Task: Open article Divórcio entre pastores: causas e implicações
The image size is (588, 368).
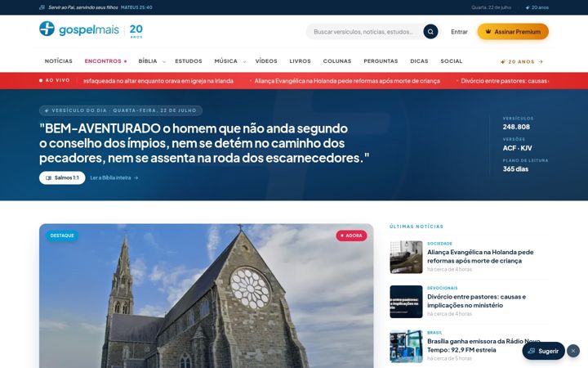Action: [476, 301]
